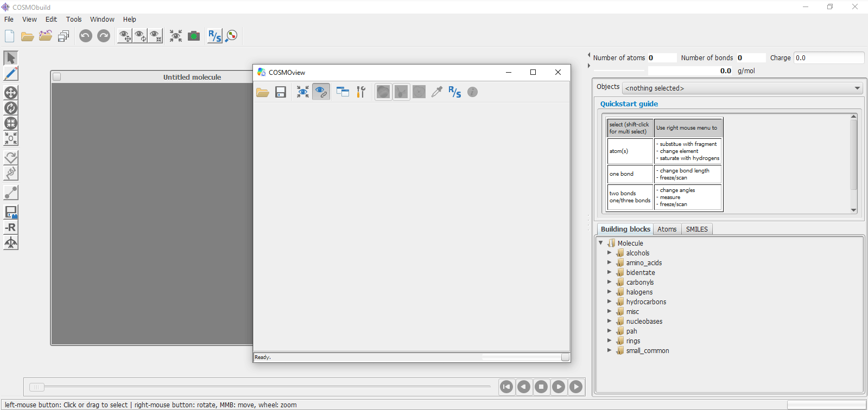868x410 pixels.
Task: Expand the hydrocarbons folder
Action: (609, 302)
